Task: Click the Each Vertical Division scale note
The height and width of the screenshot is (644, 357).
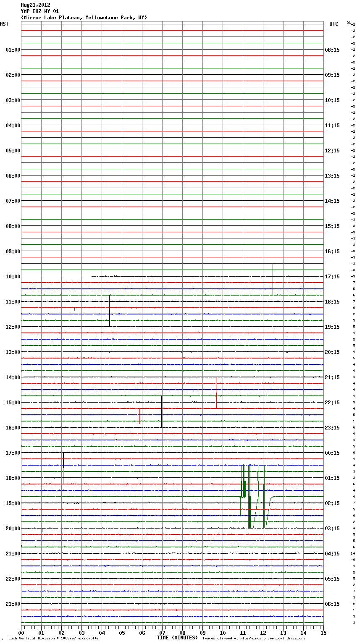Action: [53, 638]
